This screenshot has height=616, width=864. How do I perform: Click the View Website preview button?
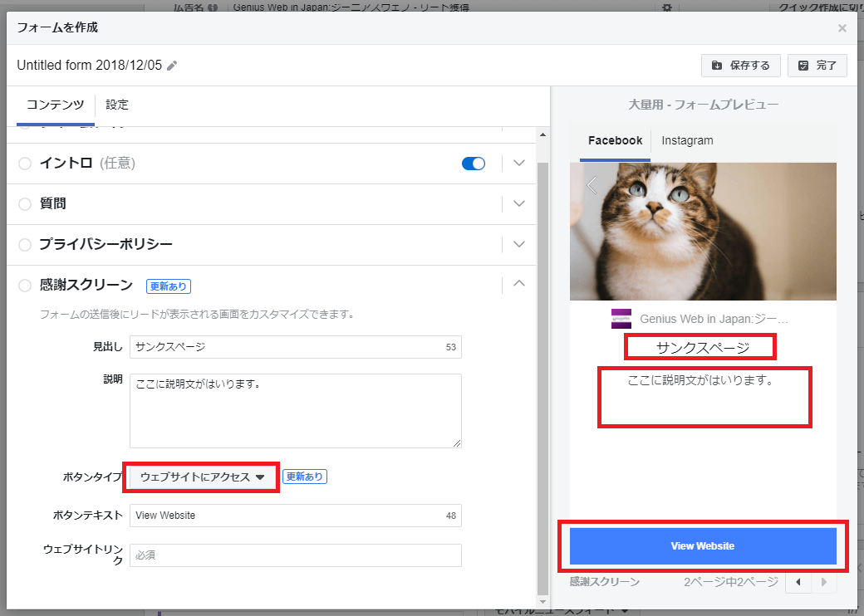(x=703, y=546)
